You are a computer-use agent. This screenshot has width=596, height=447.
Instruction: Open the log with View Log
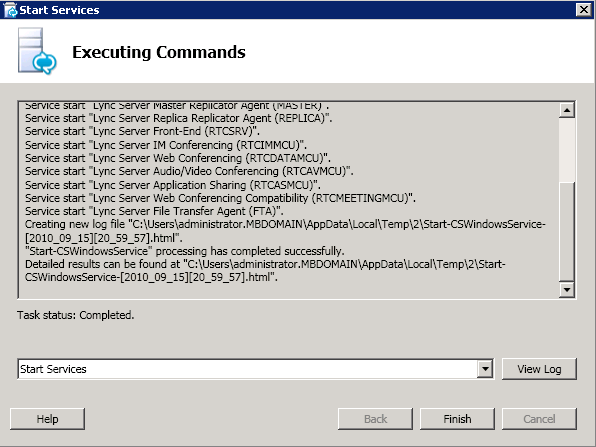click(x=539, y=369)
